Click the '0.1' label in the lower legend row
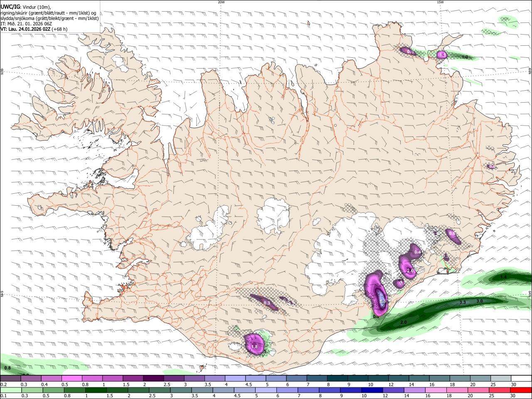The height and width of the screenshot is (399, 532). point(3,396)
